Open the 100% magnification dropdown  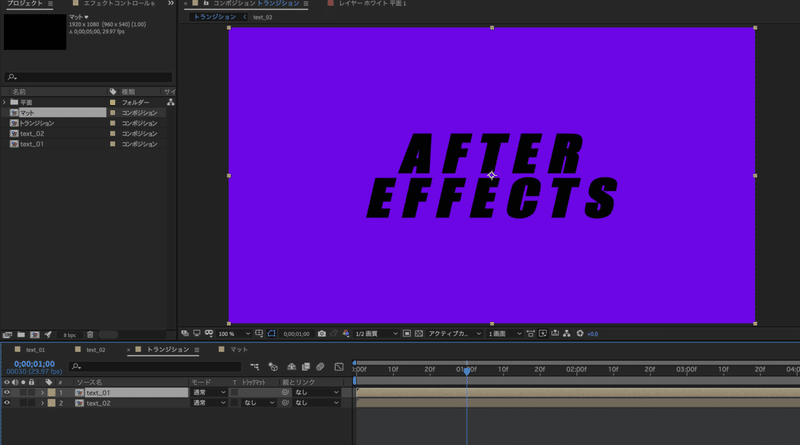click(x=234, y=334)
